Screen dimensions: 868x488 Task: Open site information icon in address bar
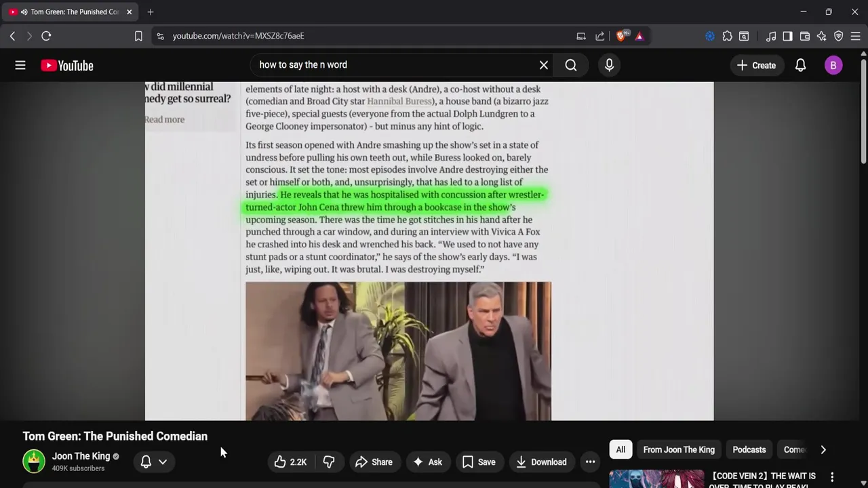160,36
